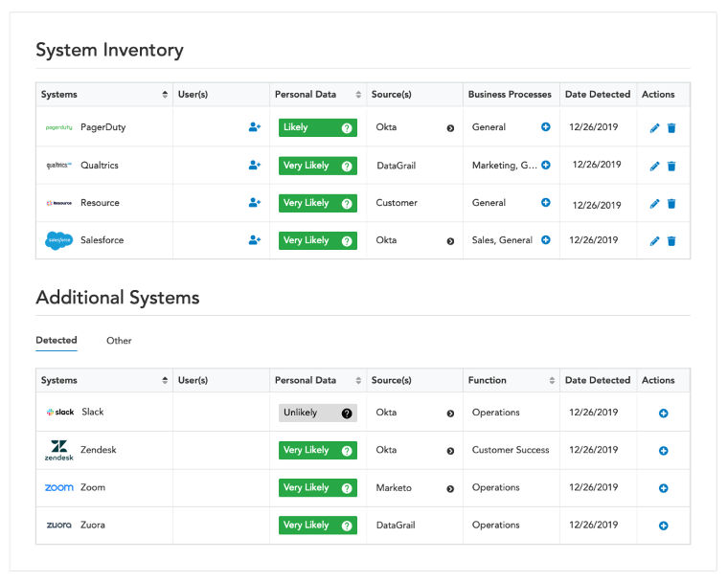Sort System Inventory by Systems column
Viewport: 728px width, 582px height.
tap(165, 95)
